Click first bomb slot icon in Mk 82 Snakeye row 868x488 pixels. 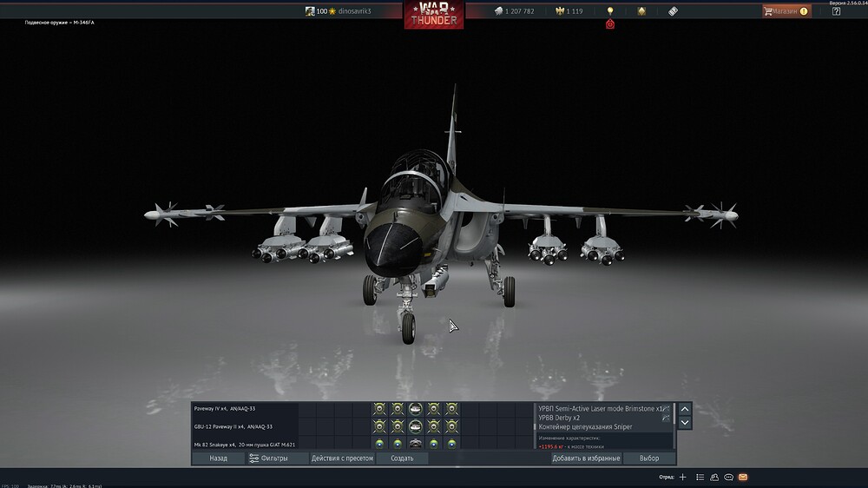(379, 444)
